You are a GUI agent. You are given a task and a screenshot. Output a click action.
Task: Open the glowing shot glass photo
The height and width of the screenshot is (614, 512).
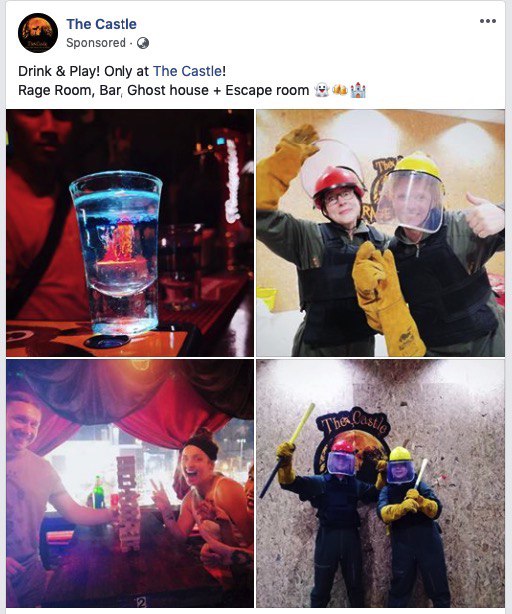130,233
